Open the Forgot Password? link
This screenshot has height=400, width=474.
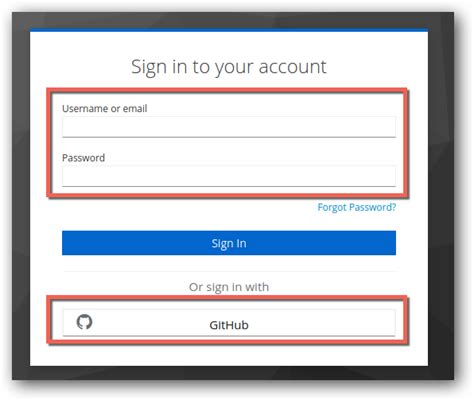pyautogui.click(x=357, y=207)
